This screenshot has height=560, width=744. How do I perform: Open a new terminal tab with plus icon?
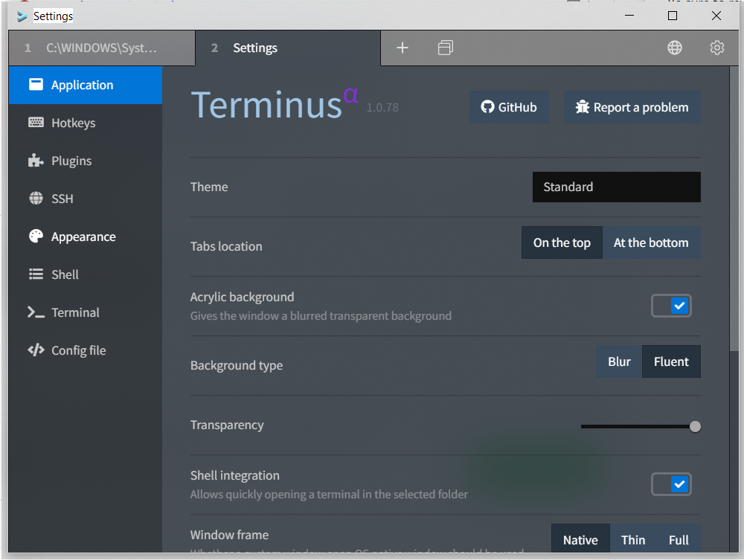(x=403, y=48)
